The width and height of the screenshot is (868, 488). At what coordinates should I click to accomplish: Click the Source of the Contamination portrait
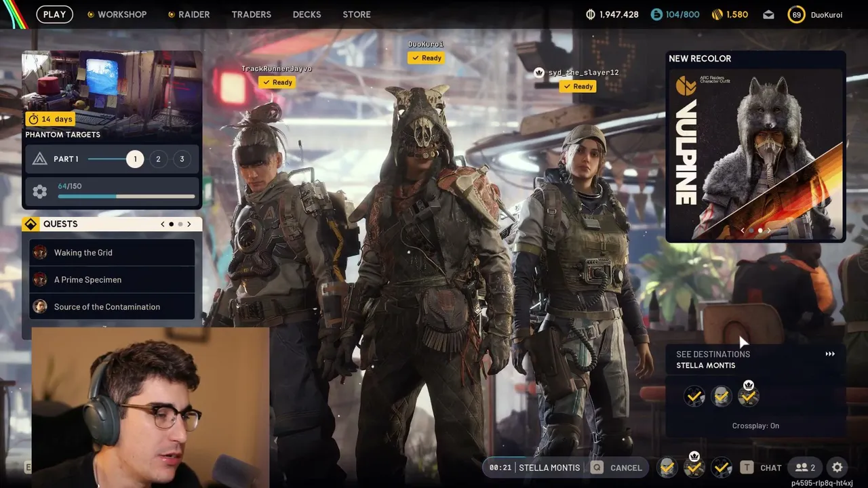[40, 306]
